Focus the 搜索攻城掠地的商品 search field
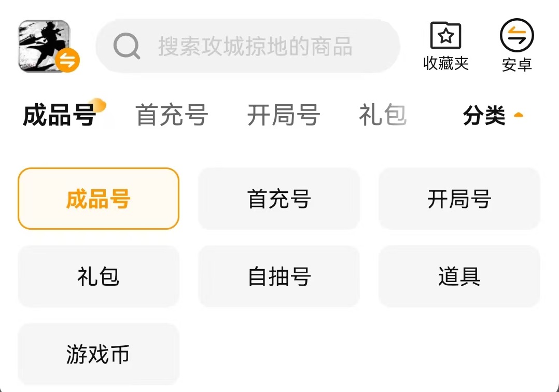The width and height of the screenshot is (559, 392). click(x=255, y=47)
